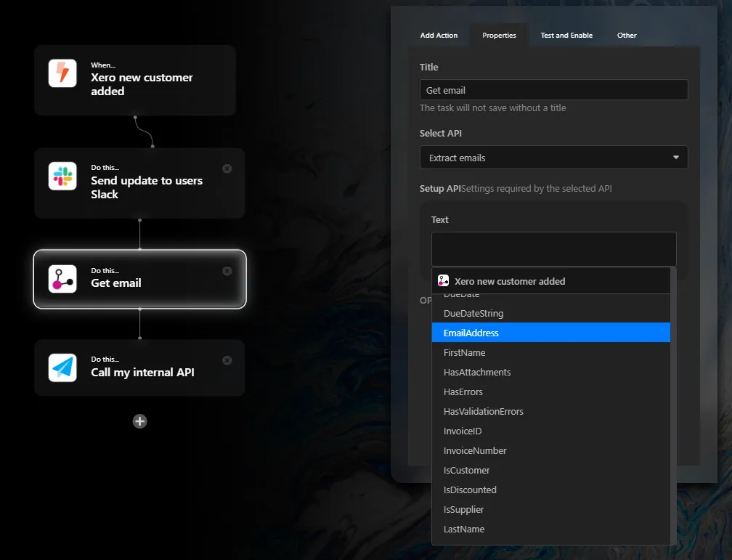Select InvoiceID from the list

(x=551, y=431)
